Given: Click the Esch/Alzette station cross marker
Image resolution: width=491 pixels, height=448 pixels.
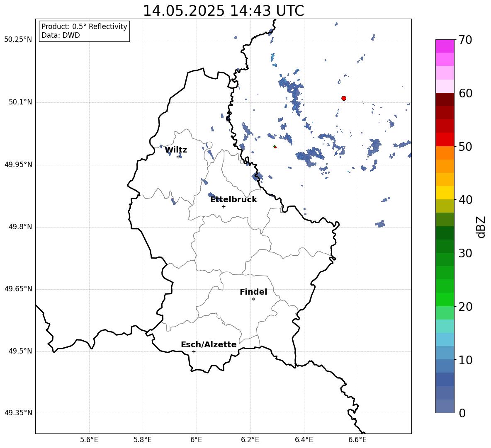Looking at the screenshot, I should 194,351.
